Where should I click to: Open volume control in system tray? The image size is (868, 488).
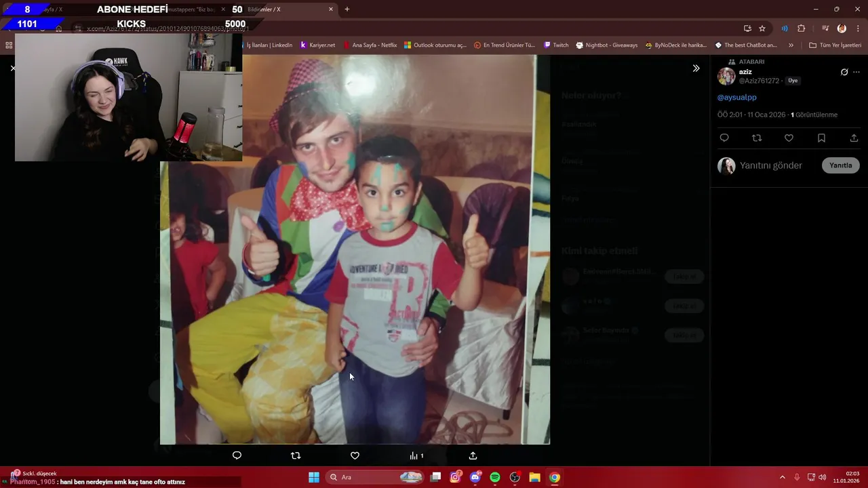pos(823,477)
